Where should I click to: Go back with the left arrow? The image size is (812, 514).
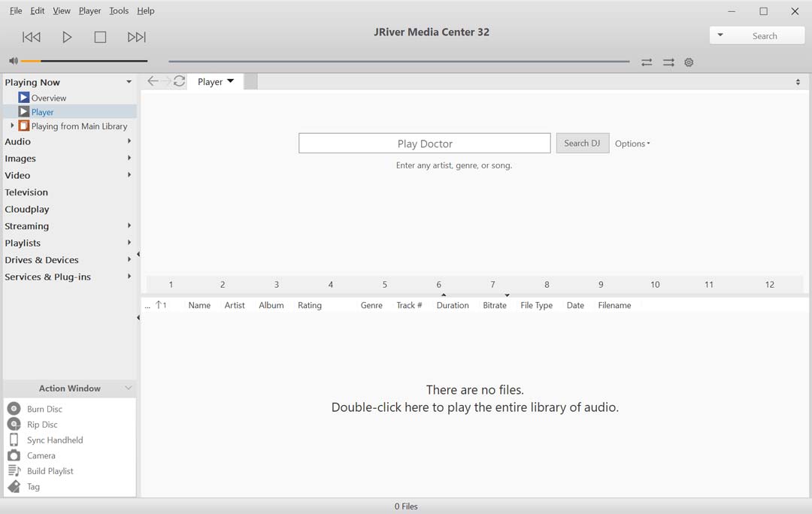click(x=153, y=80)
